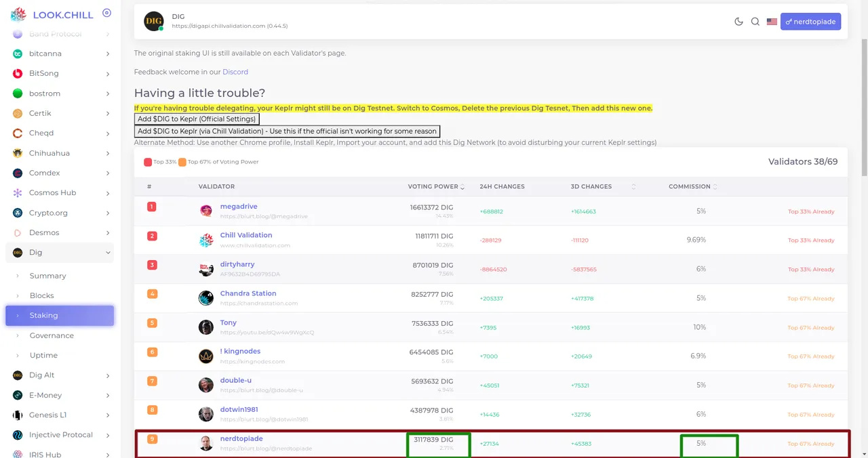This screenshot has width=868, height=458.
Task: Click the E-Money sidebar icon
Action: coord(18,395)
